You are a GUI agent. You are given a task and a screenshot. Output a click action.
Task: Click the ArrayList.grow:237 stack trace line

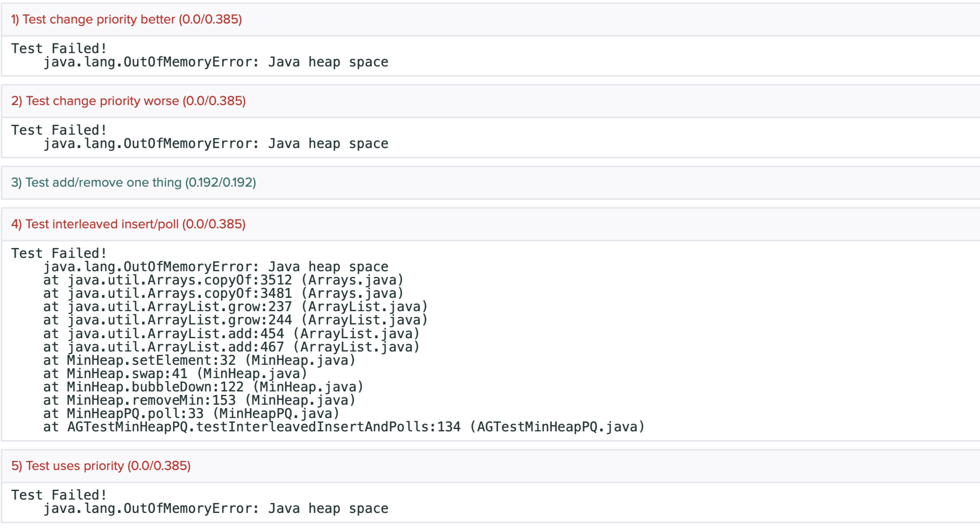pos(235,307)
